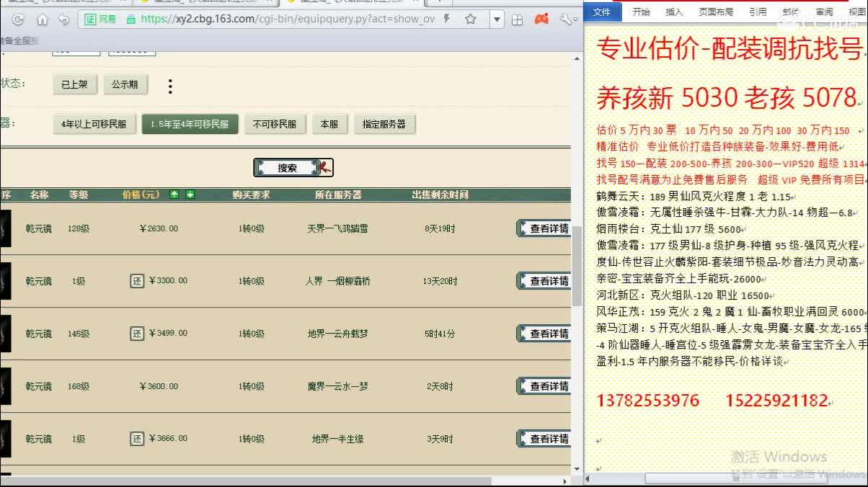Viewport: 868px width, 487px height.
Task: Click the 出售剩余时间 column header
Action: tap(440, 195)
